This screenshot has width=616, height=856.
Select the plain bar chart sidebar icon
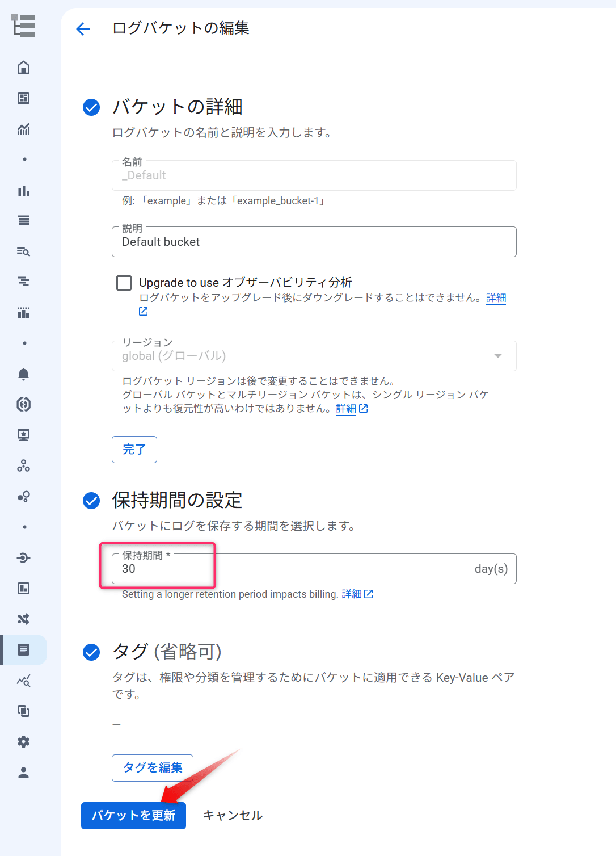(x=24, y=190)
